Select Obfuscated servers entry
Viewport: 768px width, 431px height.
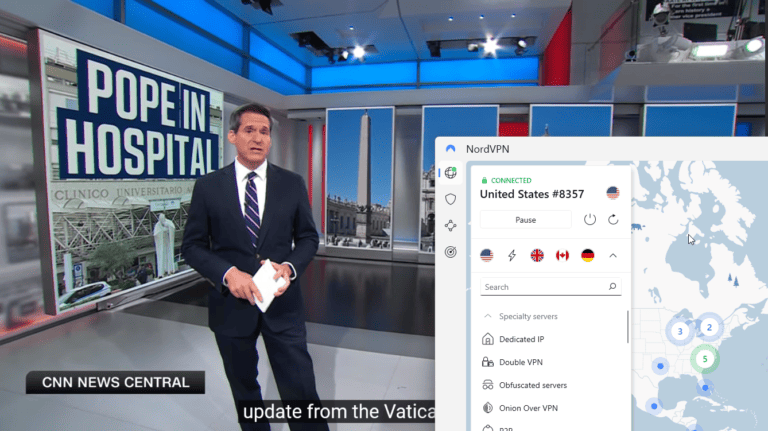[x=532, y=385]
